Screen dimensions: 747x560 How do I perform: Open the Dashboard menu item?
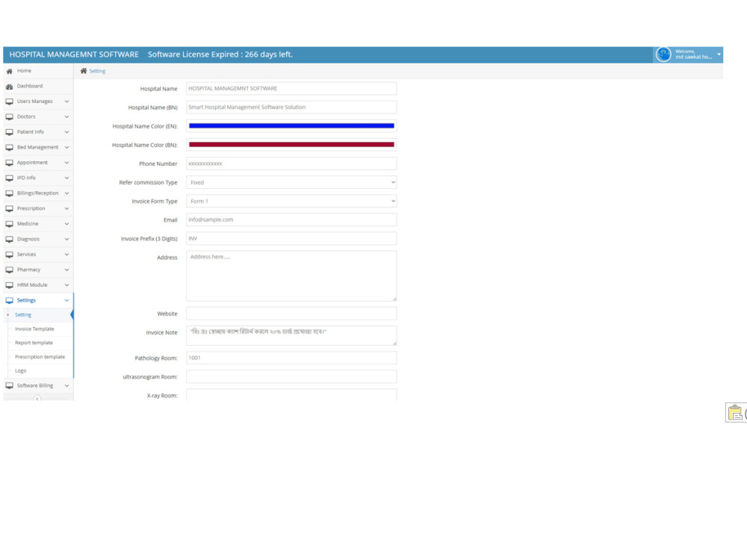(38, 86)
